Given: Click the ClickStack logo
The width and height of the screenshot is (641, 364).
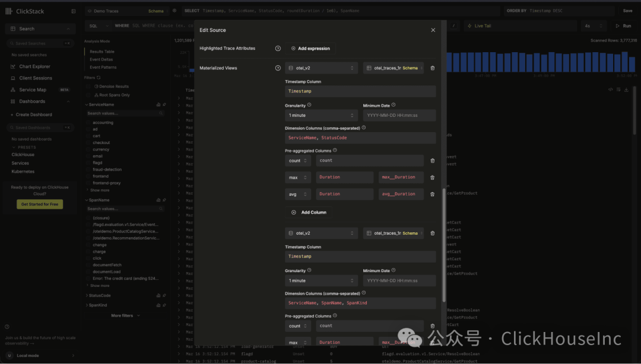Looking at the screenshot, I should click(25, 11).
